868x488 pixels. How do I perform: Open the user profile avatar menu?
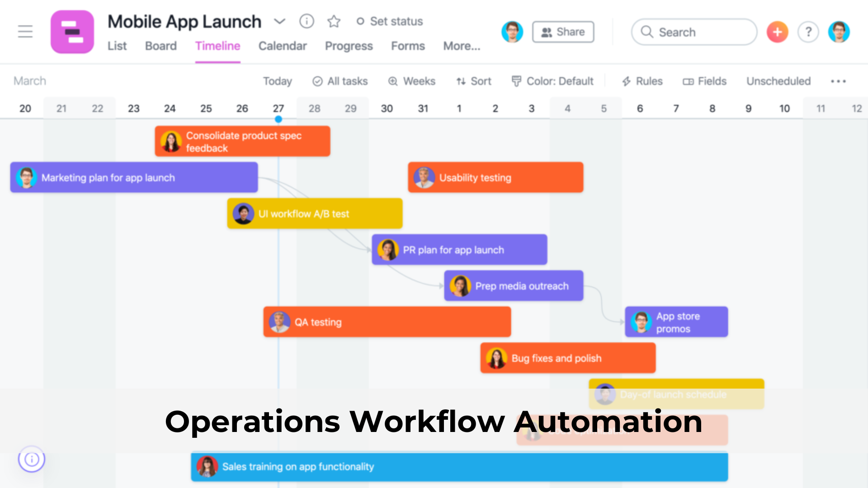[x=839, y=32]
